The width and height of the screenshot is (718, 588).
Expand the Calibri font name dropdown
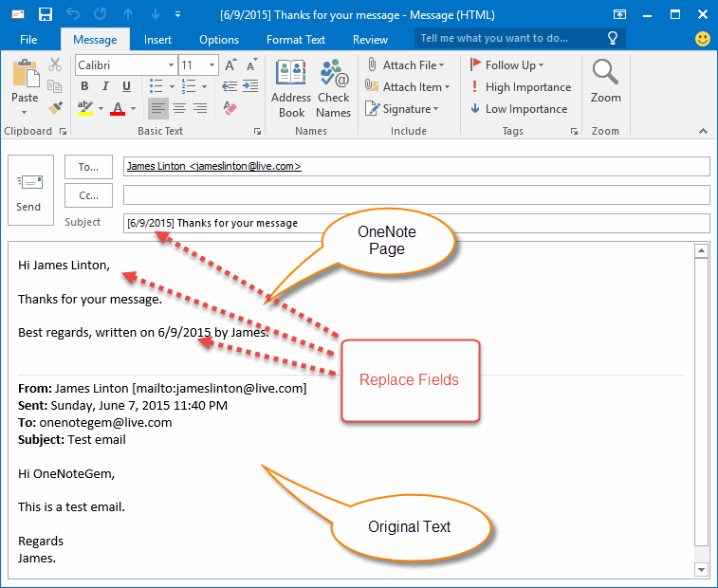tap(171, 65)
